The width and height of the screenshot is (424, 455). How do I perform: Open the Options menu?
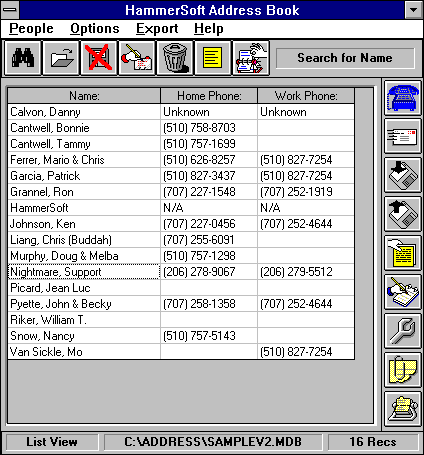click(95, 29)
